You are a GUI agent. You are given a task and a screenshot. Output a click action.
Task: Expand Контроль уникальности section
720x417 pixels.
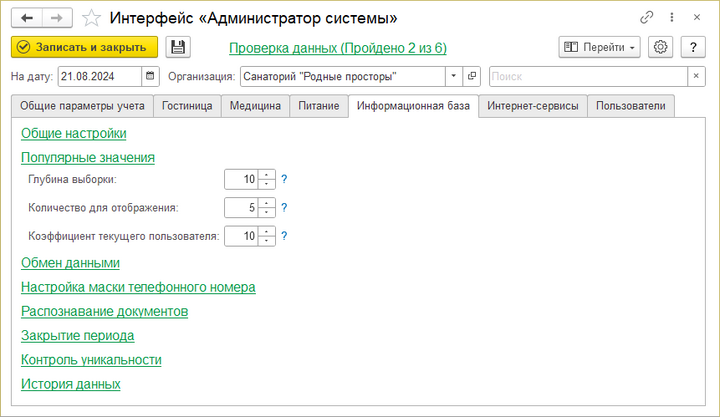coord(91,360)
